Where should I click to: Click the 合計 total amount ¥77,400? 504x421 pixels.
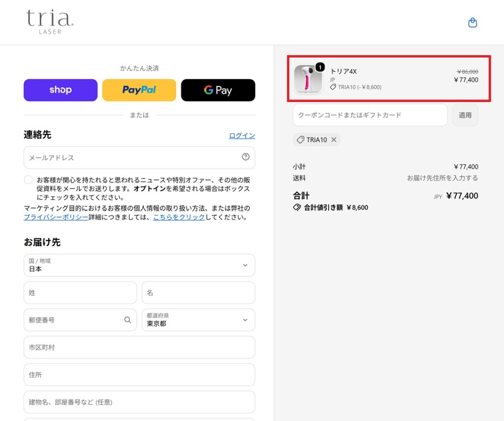click(x=462, y=196)
